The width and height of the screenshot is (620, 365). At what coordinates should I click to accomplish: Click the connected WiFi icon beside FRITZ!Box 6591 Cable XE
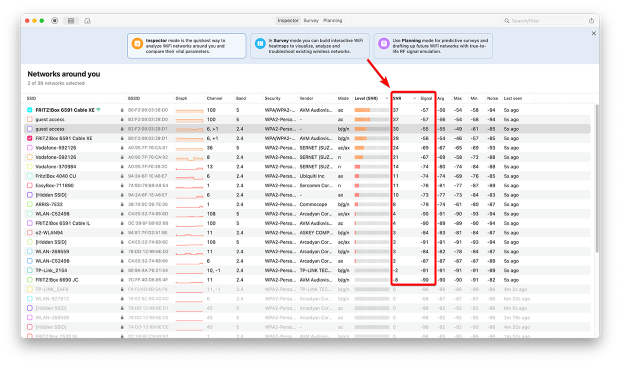(x=98, y=110)
